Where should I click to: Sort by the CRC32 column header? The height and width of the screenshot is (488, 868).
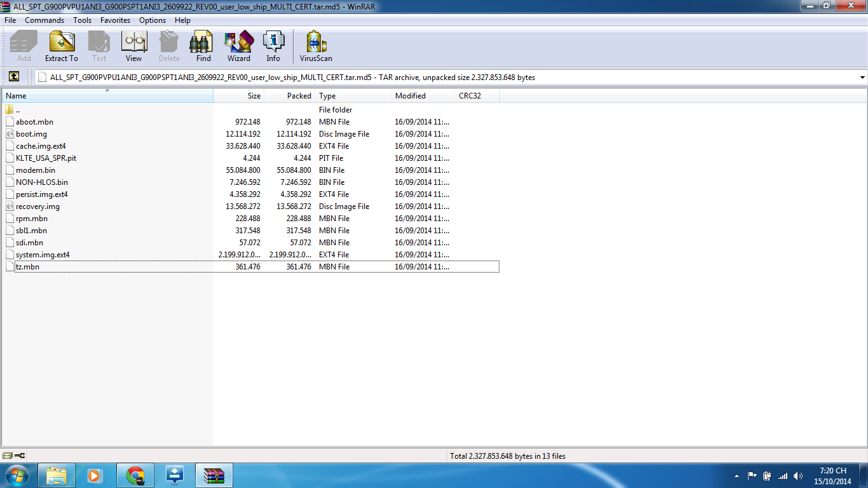pos(477,96)
